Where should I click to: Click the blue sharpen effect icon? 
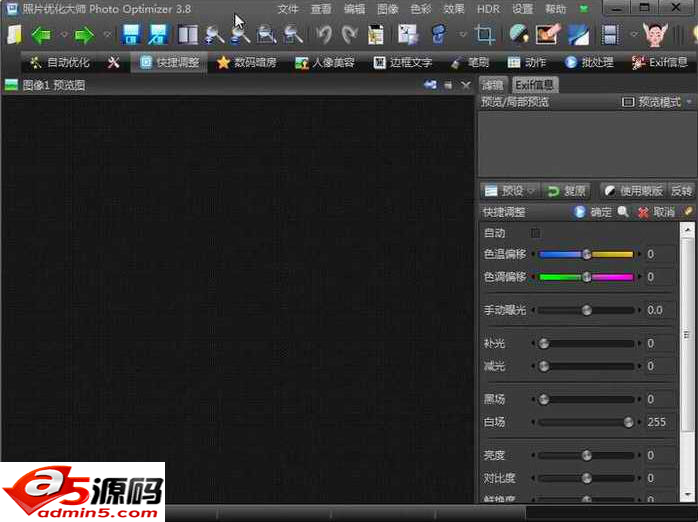pos(578,35)
